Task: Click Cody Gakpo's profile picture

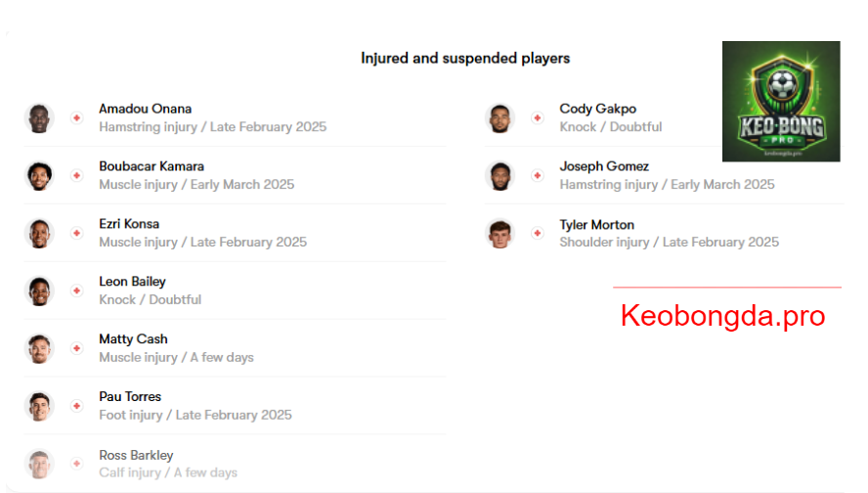Action: [499, 118]
